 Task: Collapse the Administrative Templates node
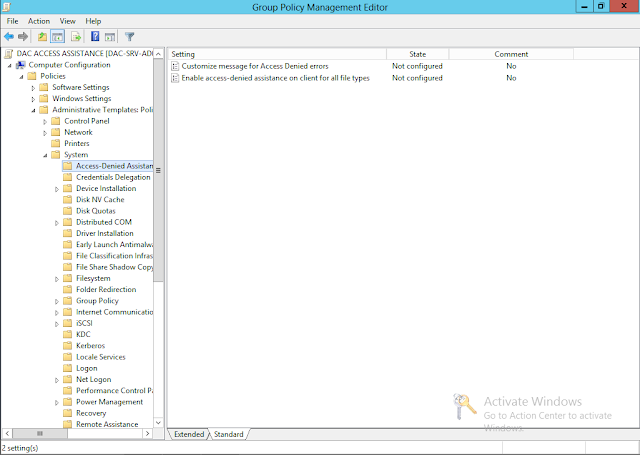click(x=33, y=110)
